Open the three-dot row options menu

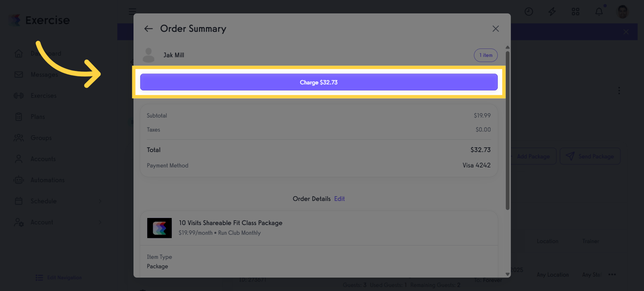tap(612, 275)
